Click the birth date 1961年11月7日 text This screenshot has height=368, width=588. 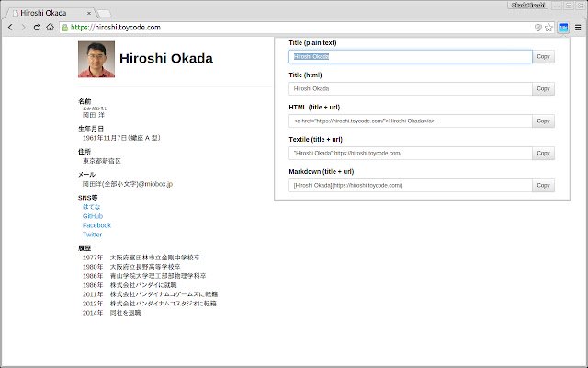click(x=121, y=138)
